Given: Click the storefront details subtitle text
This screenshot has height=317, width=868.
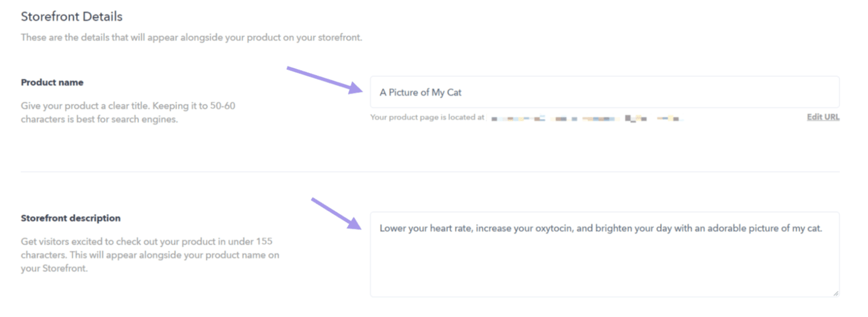Looking at the screenshot, I should click(191, 37).
